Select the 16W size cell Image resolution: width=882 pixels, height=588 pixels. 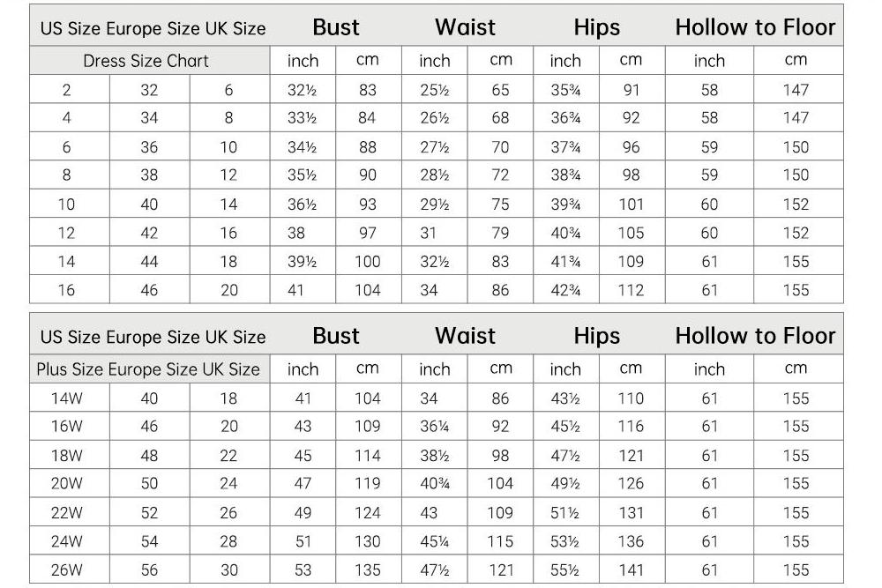[66, 427]
